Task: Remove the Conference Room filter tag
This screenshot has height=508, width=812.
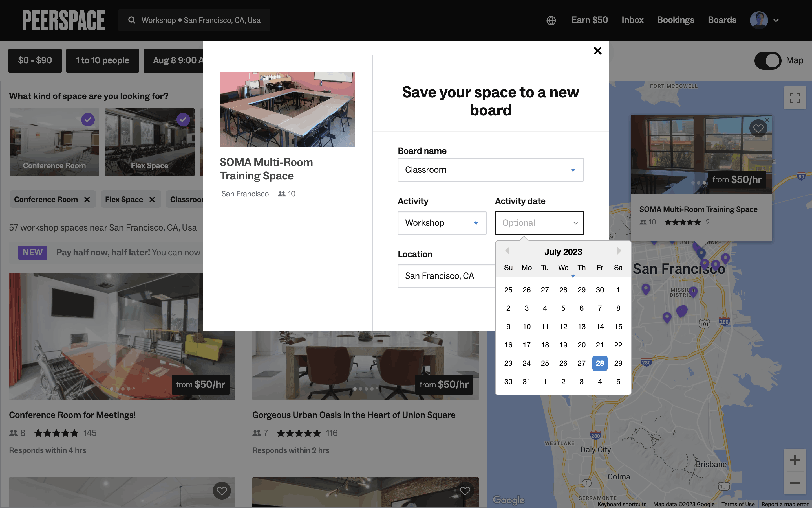Action: click(x=87, y=200)
